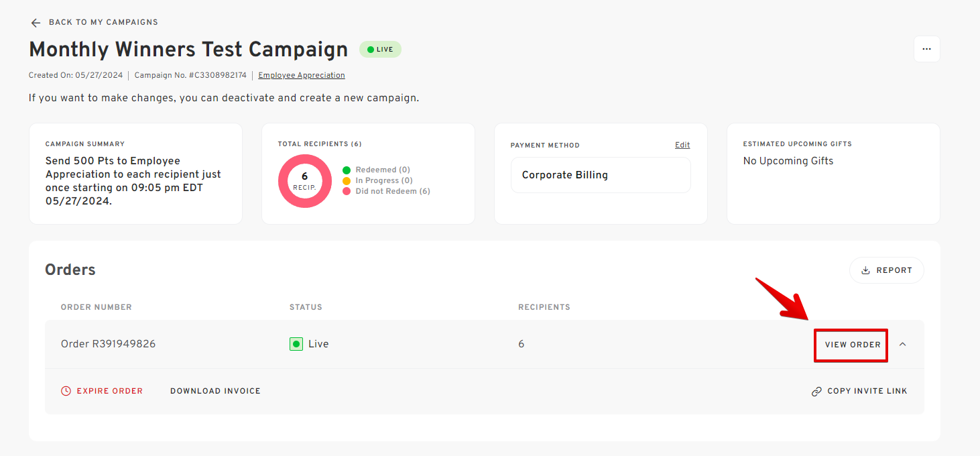Click the Status column header
This screenshot has height=456, width=980.
coord(306,307)
